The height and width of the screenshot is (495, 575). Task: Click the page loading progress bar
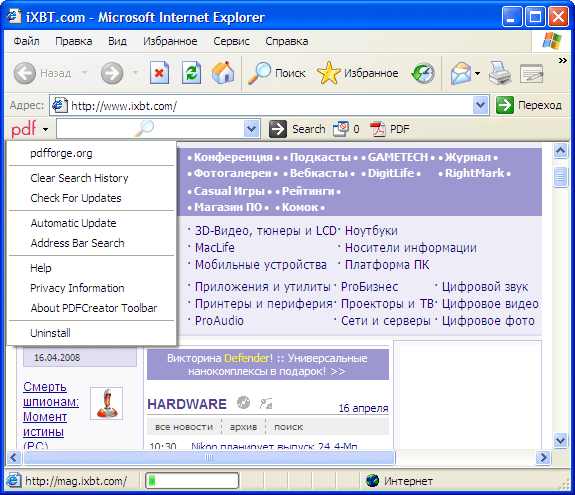(x=192, y=480)
